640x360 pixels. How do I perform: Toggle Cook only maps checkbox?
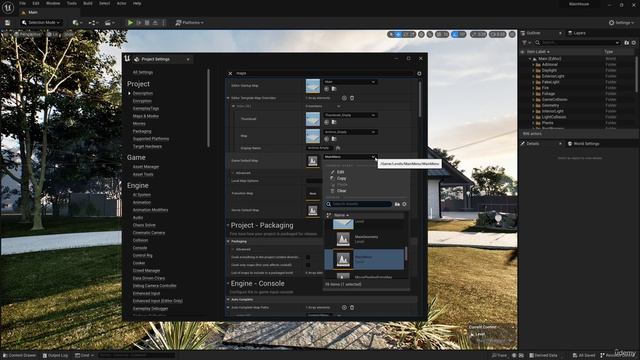308,265
